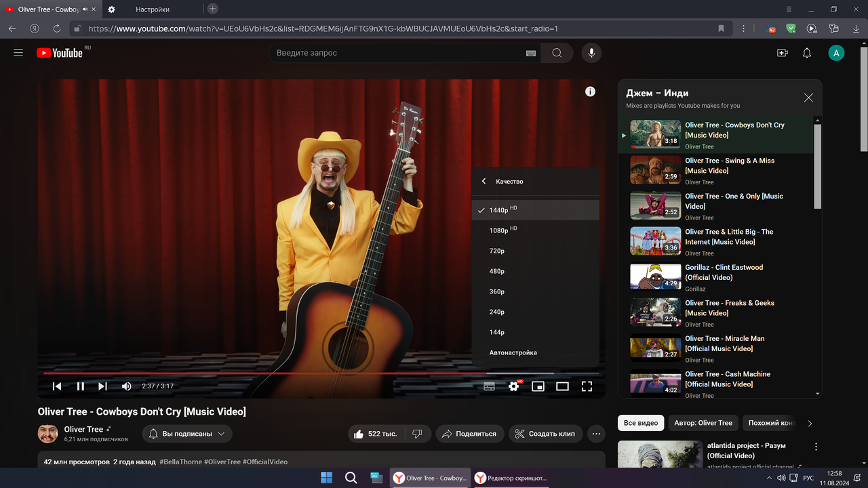Go to YouTube home via the logo
The height and width of the screenshot is (488, 868).
pos(60,53)
